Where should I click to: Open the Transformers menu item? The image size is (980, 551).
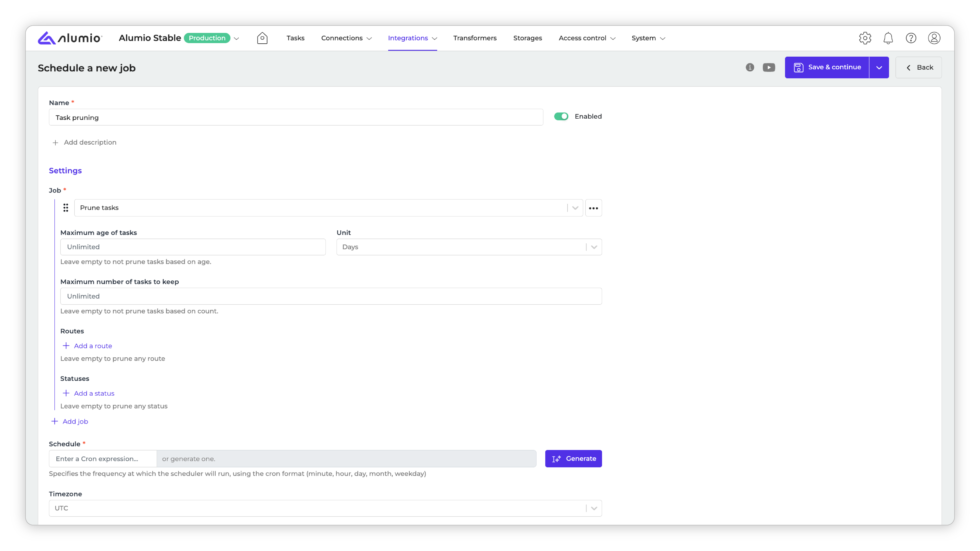474,38
